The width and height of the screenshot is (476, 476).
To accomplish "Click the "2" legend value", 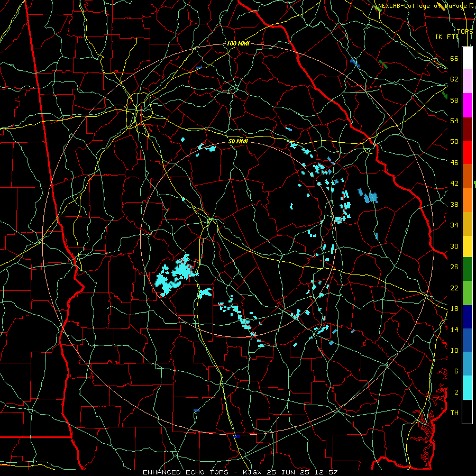I will click(x=456, y=392).
